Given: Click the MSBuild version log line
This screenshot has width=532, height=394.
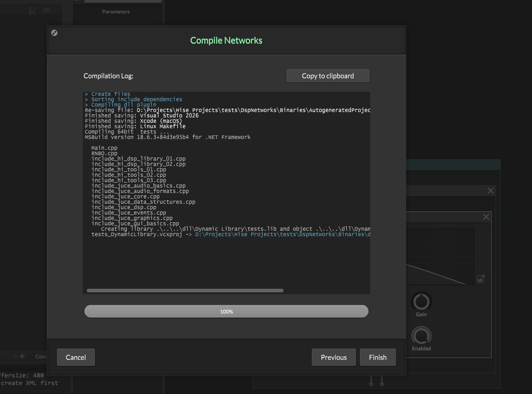Looking at the screenshot, I should click(168, 137).
